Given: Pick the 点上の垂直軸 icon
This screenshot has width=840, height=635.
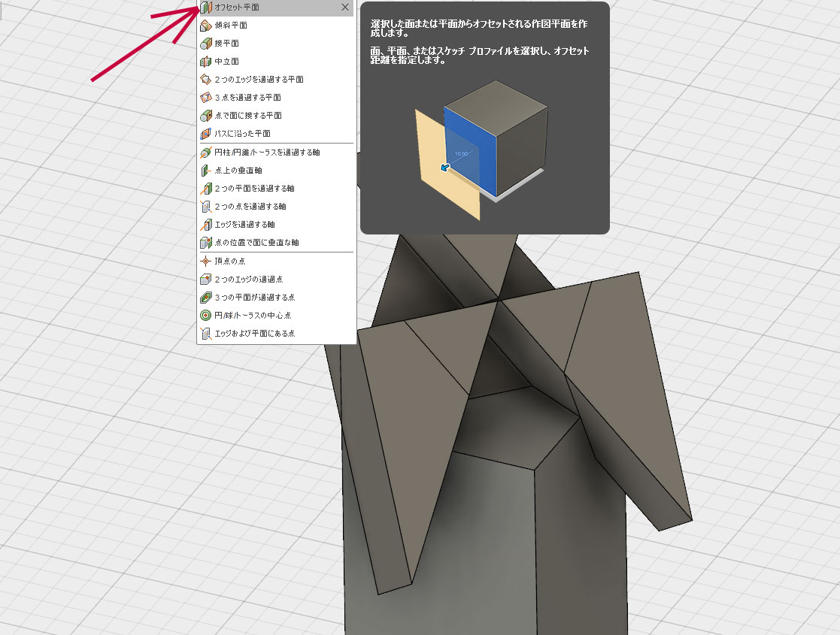Looking at the screenshot, I should (x=206, y=171).
